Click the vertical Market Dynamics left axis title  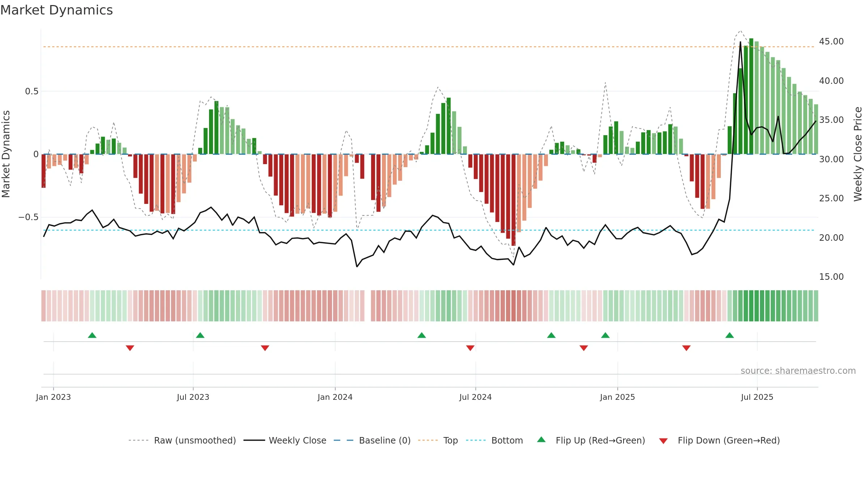tap(6, 154)
